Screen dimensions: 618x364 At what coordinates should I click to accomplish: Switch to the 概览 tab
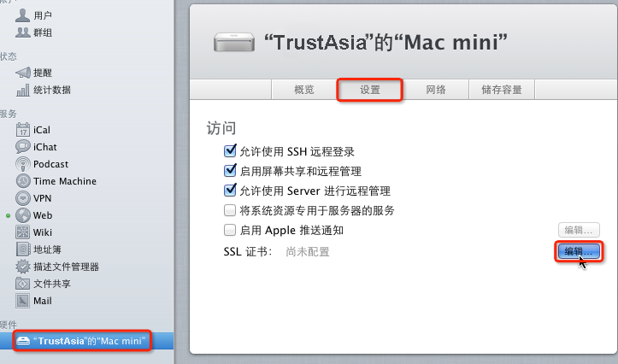[x=304, y=90]
